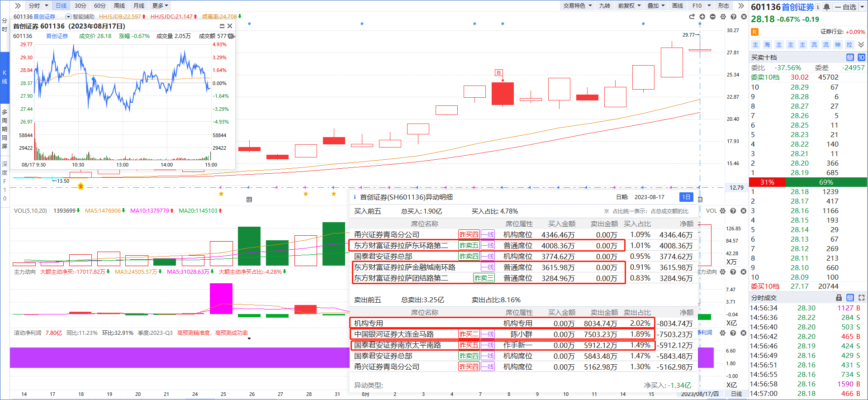868x400 pixels.
Task: Click the 九转 indicator button
Action: (605, 5)
